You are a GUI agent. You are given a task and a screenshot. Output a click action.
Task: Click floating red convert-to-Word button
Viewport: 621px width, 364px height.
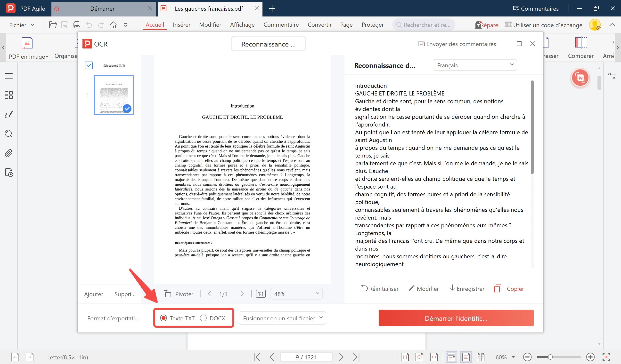(x=580, y=78)
